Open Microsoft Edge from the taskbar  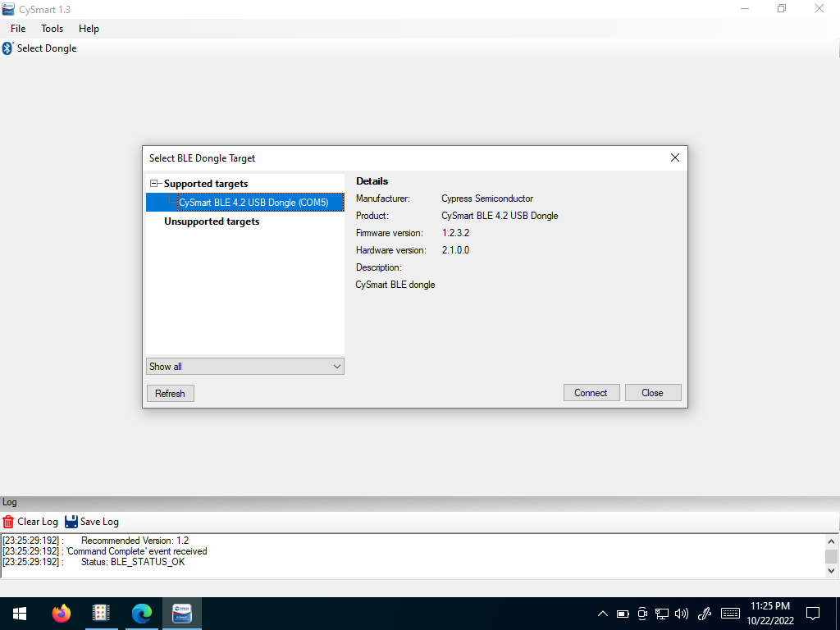pos(141,614)
